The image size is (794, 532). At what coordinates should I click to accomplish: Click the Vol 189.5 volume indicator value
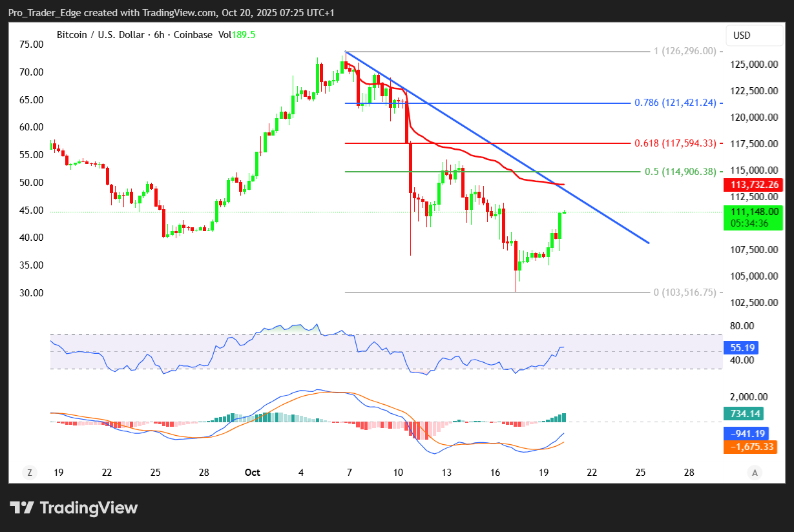[x=238, y=35]
